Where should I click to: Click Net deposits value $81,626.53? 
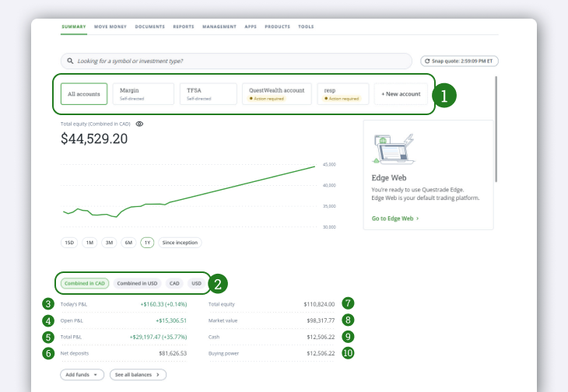coord(173,353)
